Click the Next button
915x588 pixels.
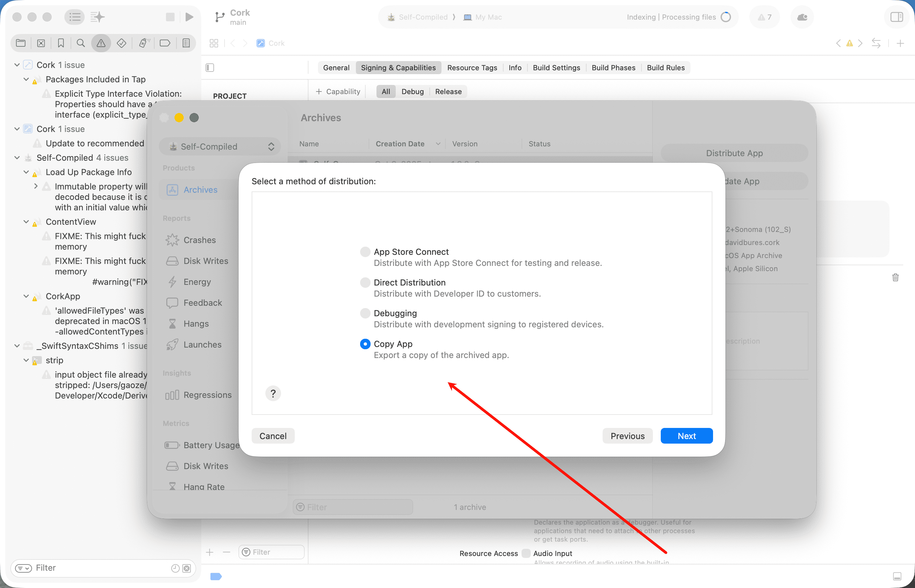686,436
